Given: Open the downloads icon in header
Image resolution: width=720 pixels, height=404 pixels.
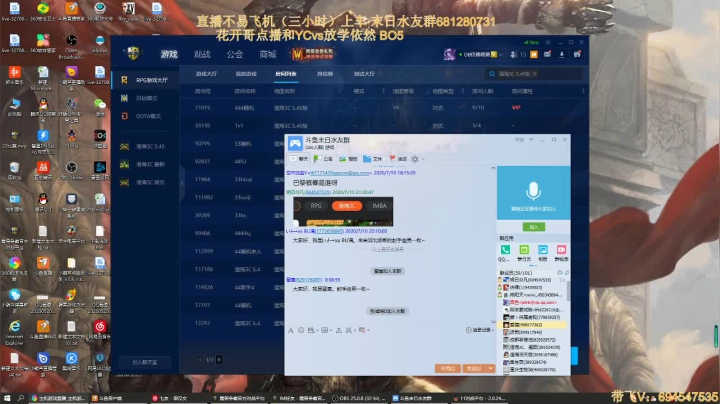Looking at the screenshot, I should pyautogui.click(x=562, y=54).
